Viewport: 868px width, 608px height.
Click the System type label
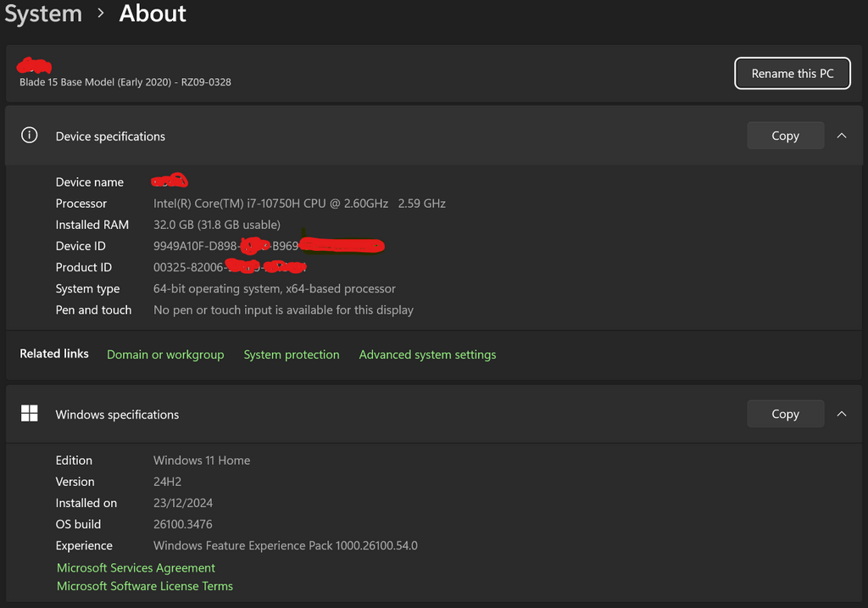pyautogui.click(x=87, y=288)
